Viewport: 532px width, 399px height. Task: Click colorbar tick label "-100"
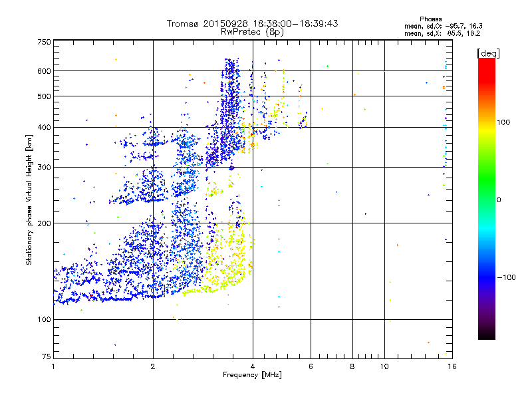[506, 277]
